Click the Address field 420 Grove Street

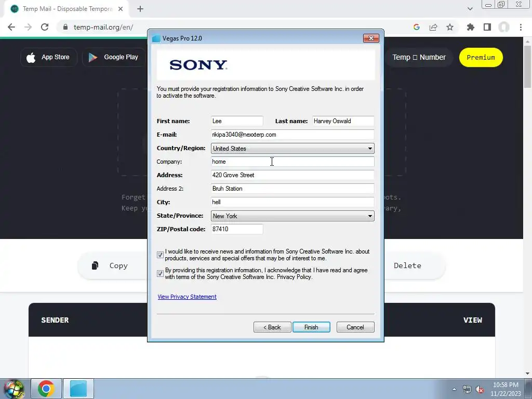click(292, 175)
